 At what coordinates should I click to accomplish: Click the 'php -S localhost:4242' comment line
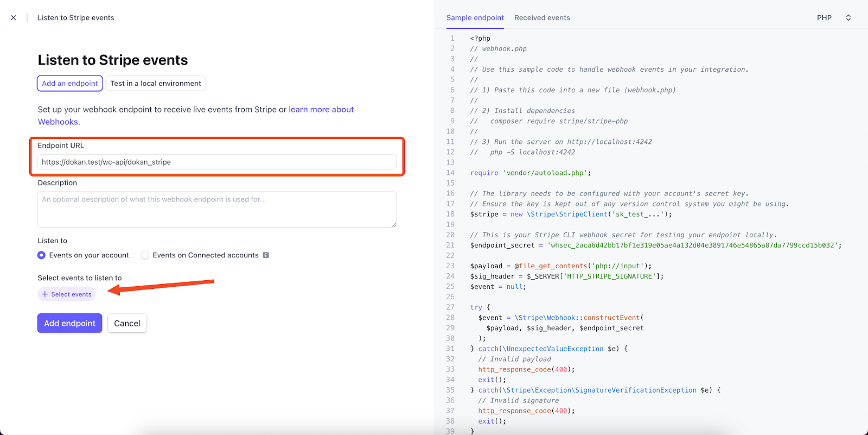coord(522,152)
